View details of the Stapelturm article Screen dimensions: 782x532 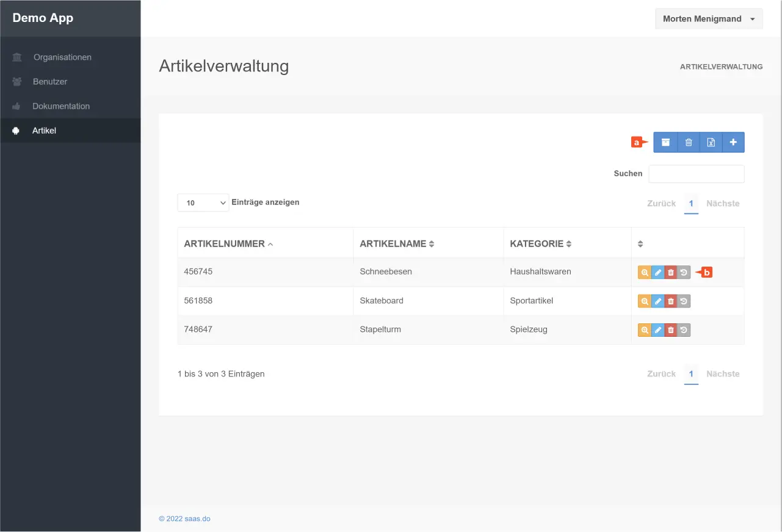point(645,330)
